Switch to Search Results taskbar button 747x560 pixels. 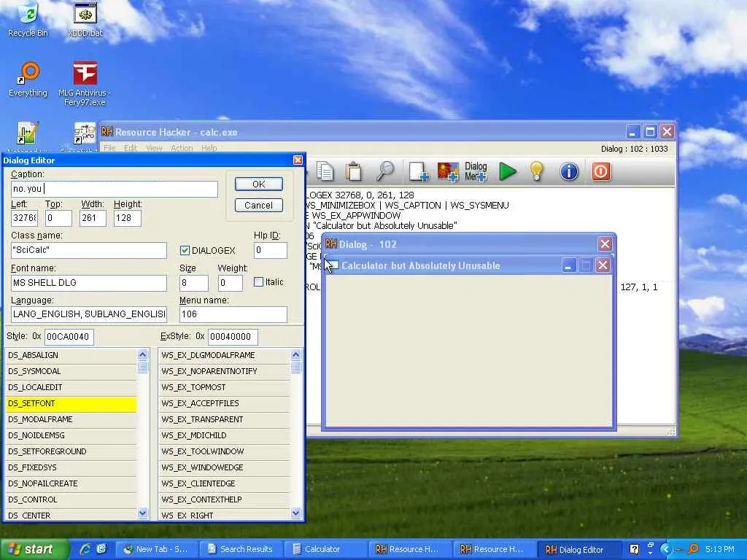[x=242, y=549]
